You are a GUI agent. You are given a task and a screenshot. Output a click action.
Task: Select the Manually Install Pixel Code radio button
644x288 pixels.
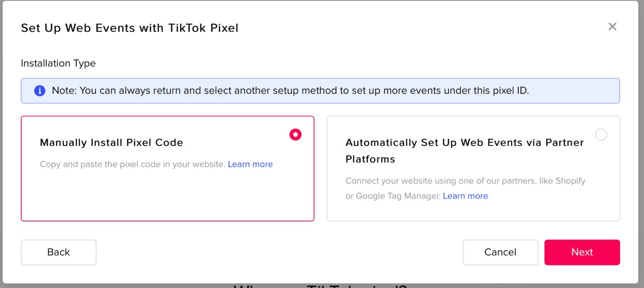(295, 135)
